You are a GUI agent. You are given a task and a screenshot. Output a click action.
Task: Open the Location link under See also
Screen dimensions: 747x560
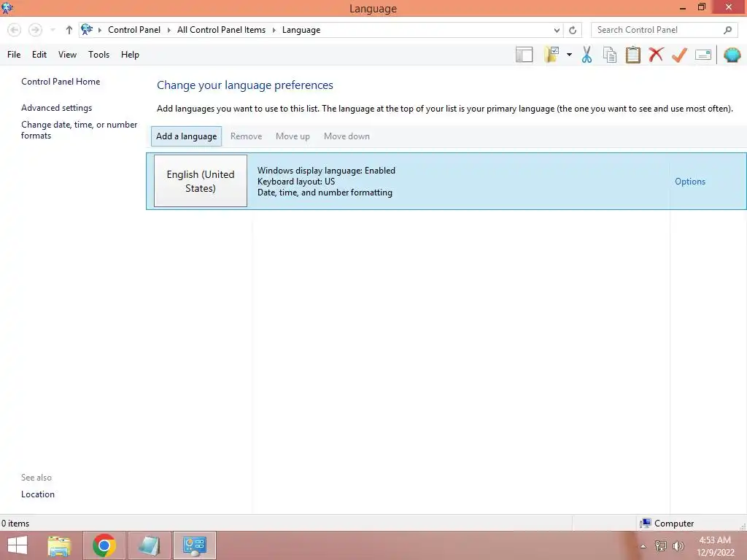pos(38,494)
